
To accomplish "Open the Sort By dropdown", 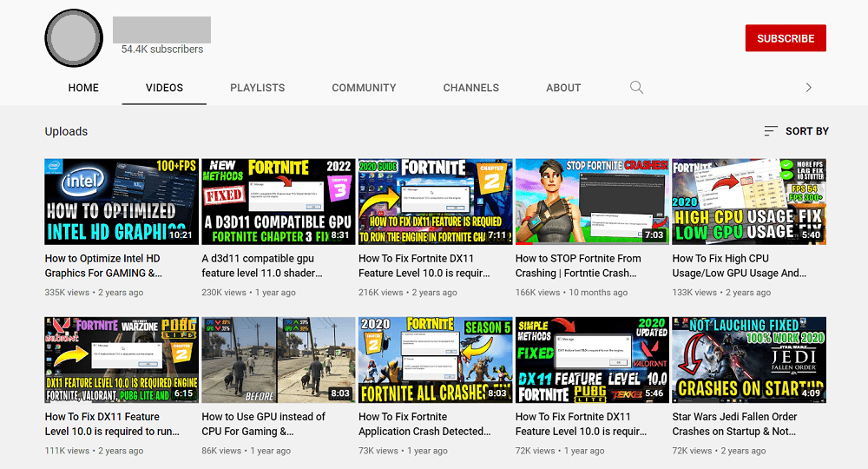I will point(796,131).
